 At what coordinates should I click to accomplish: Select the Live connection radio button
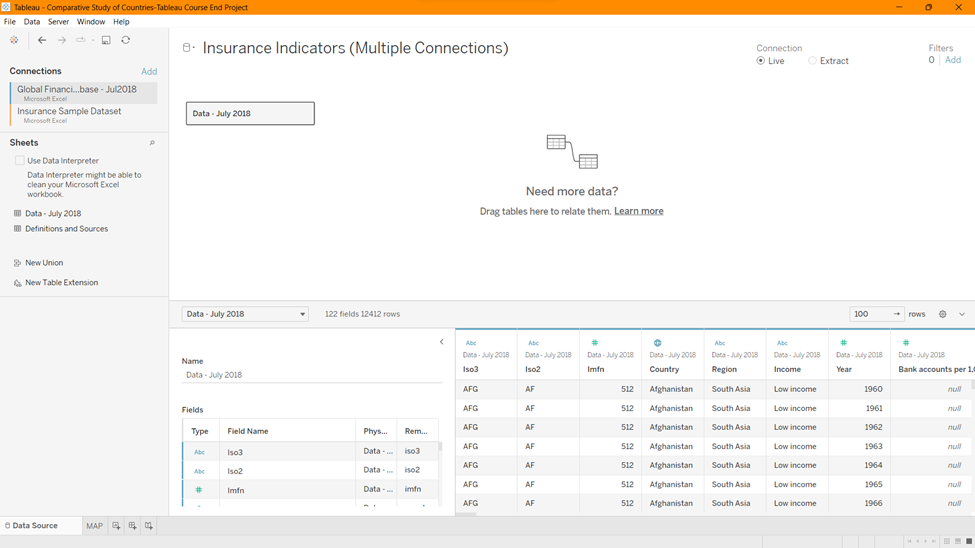point(760,61)
